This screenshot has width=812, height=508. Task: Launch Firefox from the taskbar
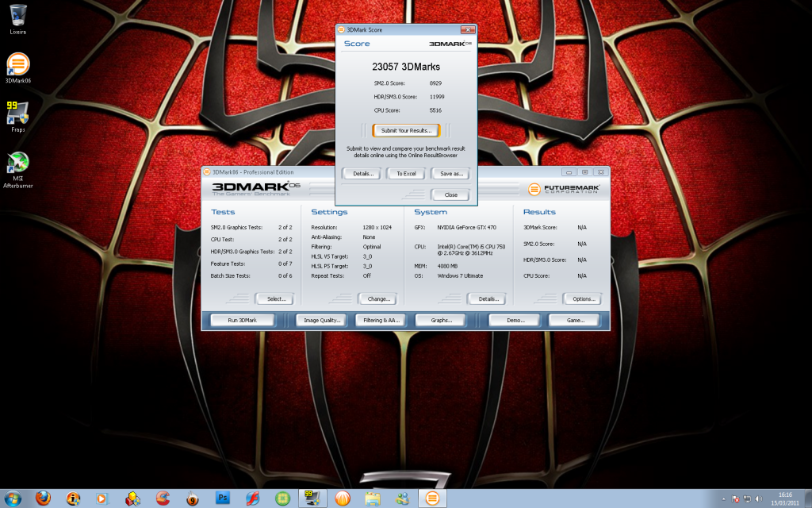43,498
